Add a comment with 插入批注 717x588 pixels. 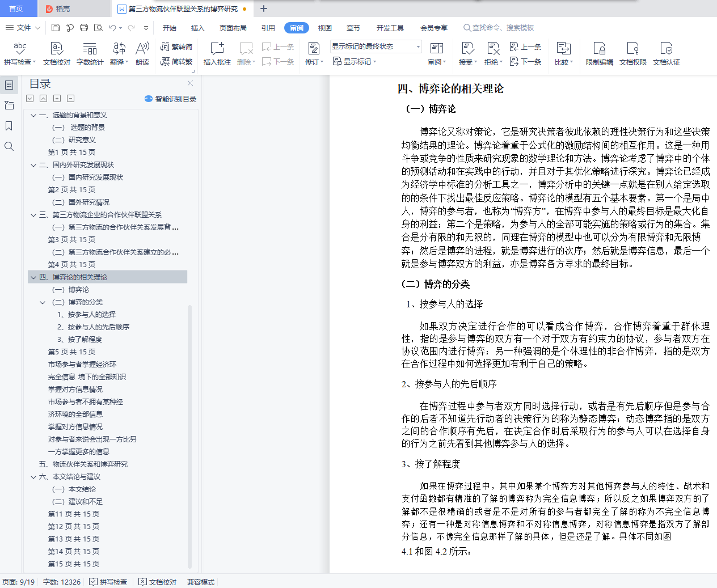click(217, 54)
